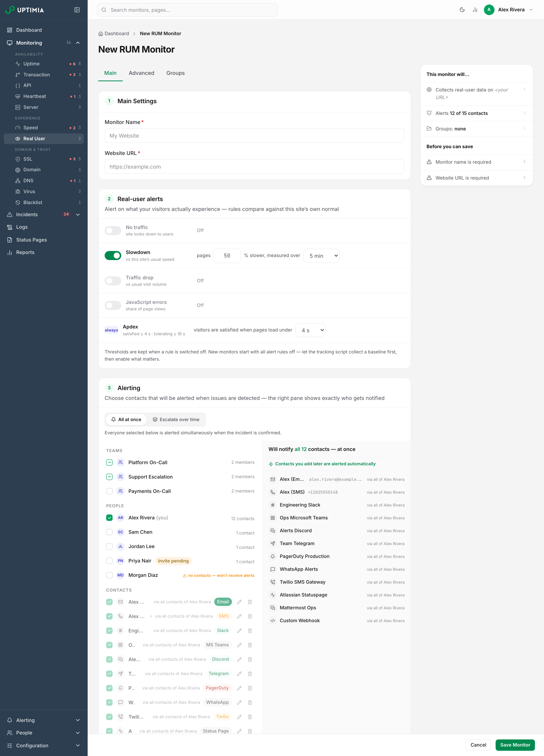
Task: Collapse the sidebar panel icon
Action: [77, 10]
